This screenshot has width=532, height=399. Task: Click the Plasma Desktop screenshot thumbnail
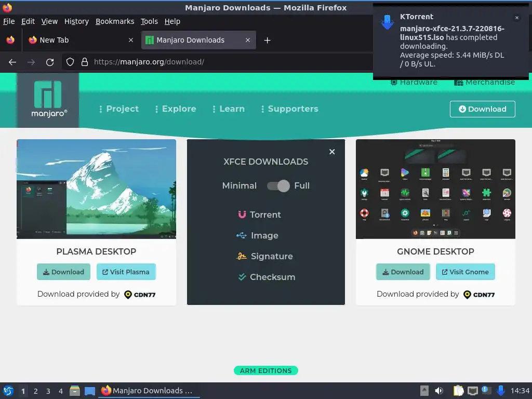coord(96,189)
